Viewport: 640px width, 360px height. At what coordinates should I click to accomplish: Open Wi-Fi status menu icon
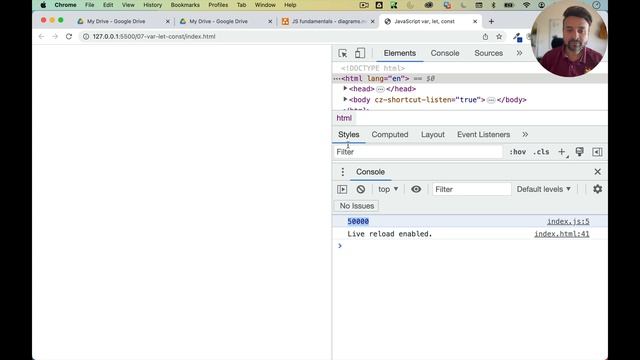(x=527, y=5)
